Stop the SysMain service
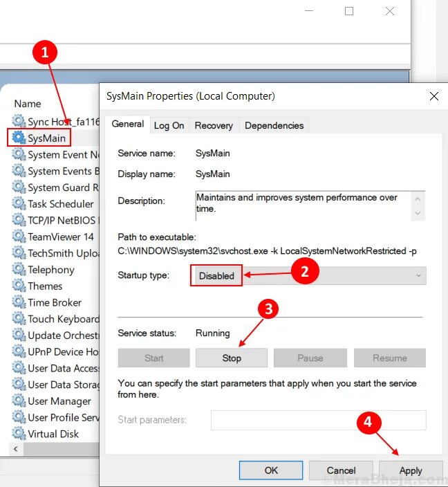Viewport: 448px width, 487px height. point(232,358)
